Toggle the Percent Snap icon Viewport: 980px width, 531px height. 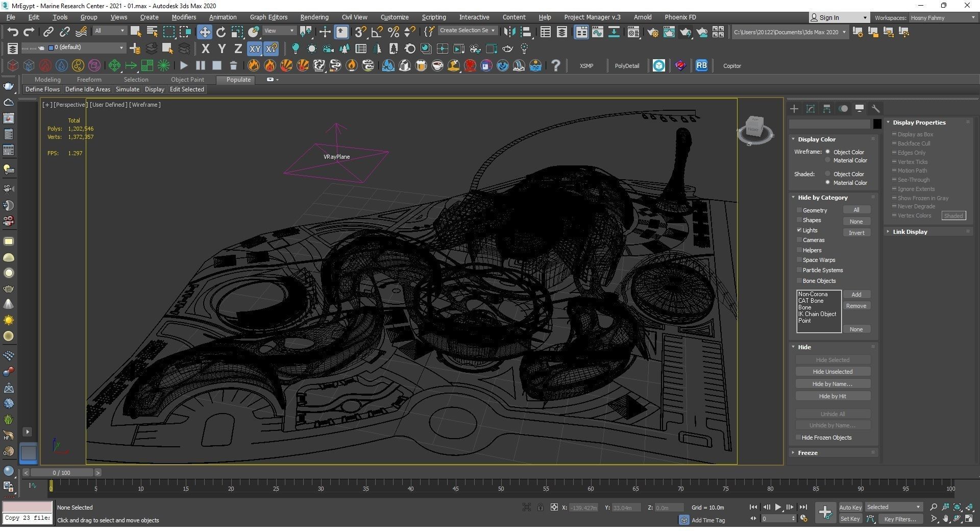pos(393,32)
